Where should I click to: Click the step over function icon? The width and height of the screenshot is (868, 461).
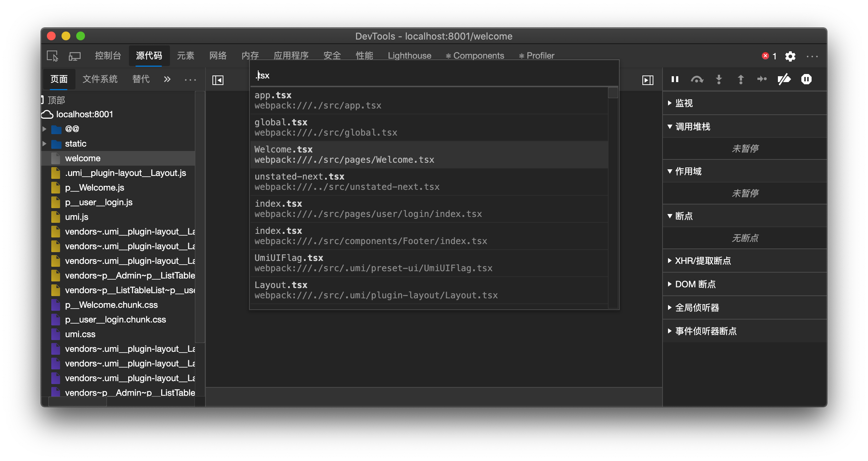tap(697, 79)
